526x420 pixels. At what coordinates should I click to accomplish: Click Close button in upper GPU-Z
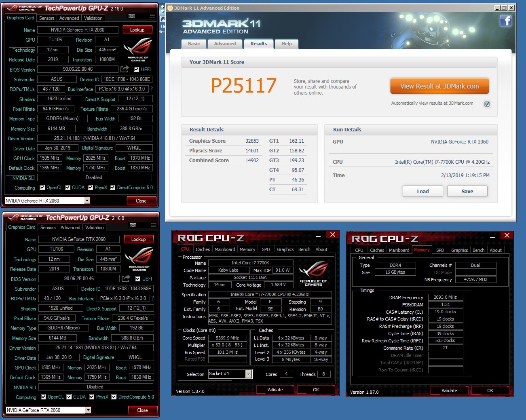[141, 201]
